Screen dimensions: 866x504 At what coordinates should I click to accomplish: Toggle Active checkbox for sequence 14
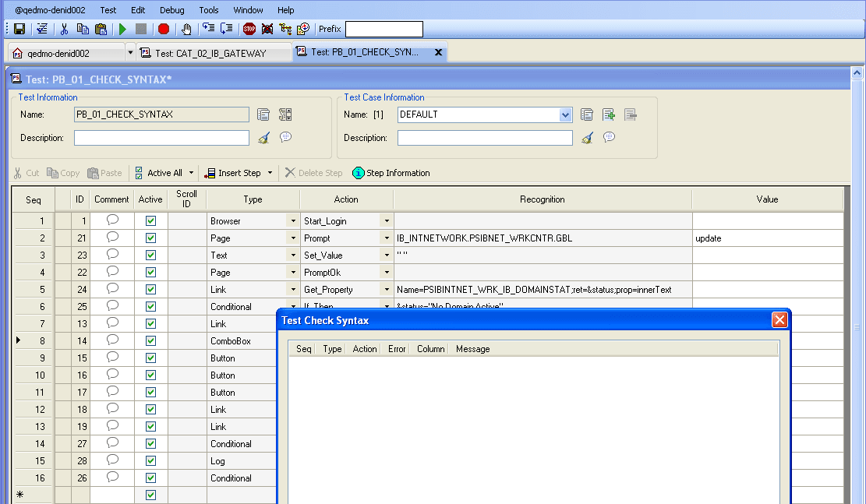pyautogui.click(x=150, y=443)
